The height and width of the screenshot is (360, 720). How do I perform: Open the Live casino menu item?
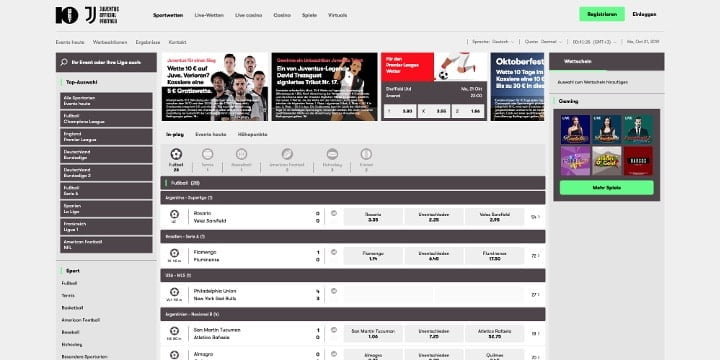248,15
